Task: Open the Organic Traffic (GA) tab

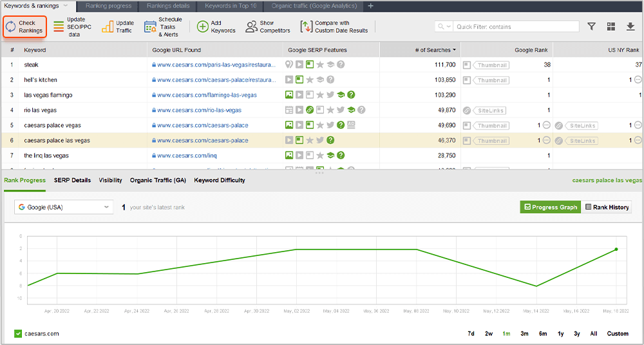Action: point(158,180)
